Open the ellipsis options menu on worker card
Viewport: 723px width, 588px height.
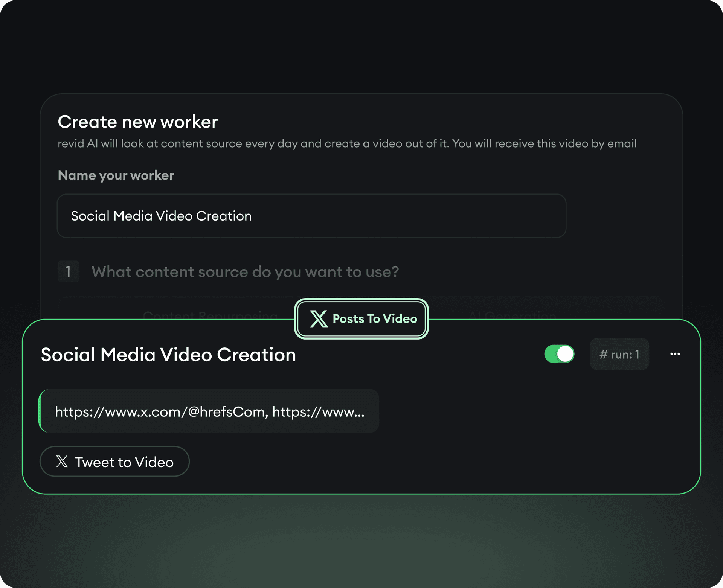pyautogui.click(x=675, y=353)
